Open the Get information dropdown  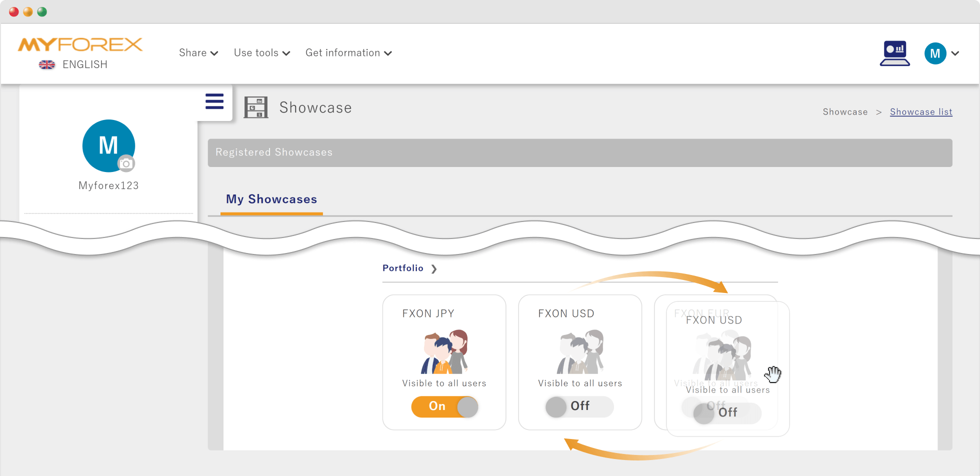(348, 53)
